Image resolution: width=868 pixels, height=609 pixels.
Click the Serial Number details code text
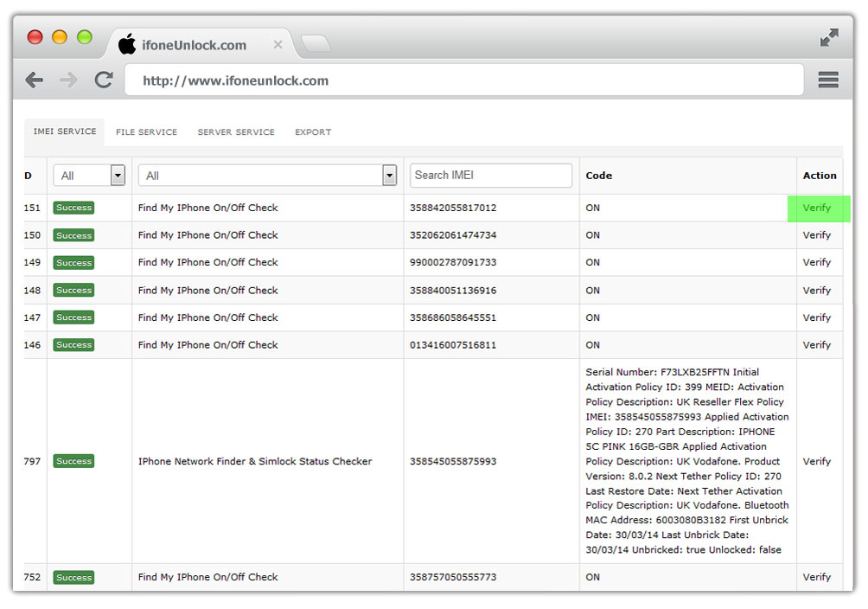687,461
